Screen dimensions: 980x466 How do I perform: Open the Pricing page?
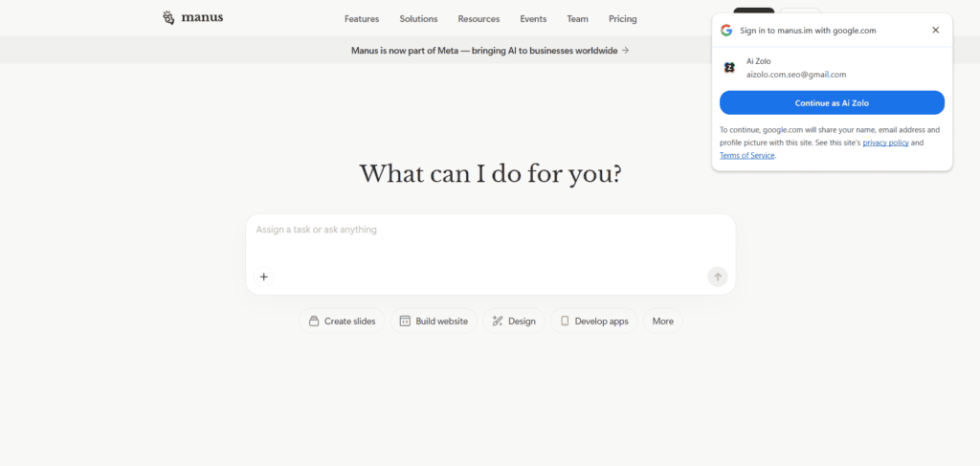tap(622, 19)
